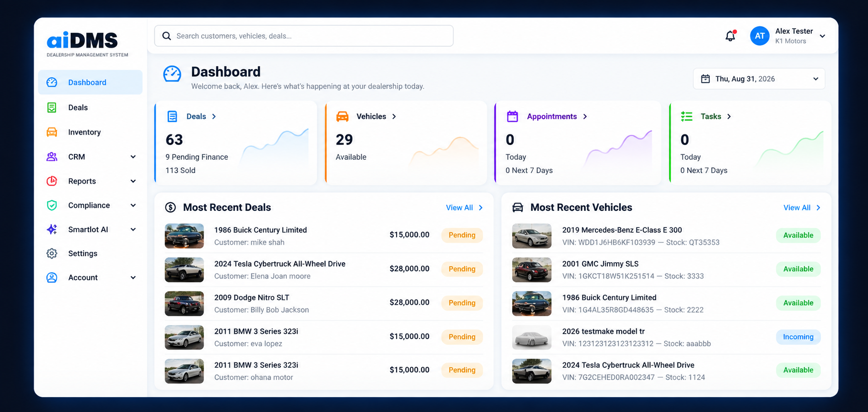868x412 pixels.
Task: Expand the Compliance sidebar chevron
Action: coord(133,206)
